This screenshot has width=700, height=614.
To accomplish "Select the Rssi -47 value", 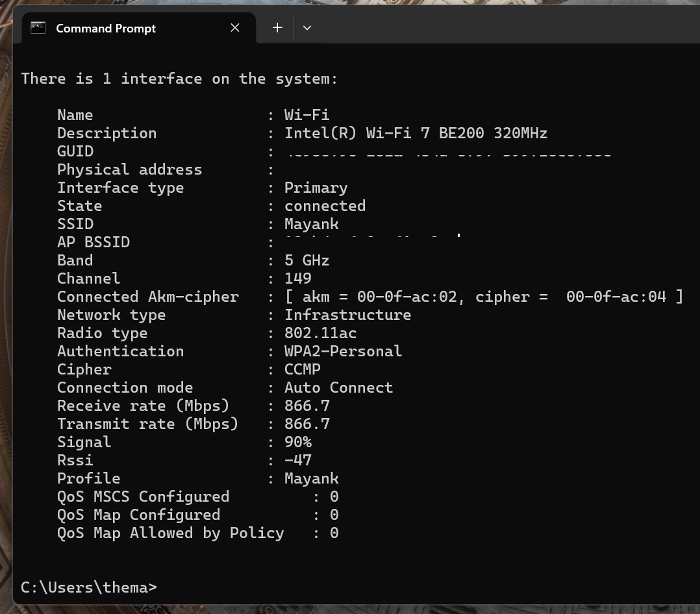I will 298,460.
